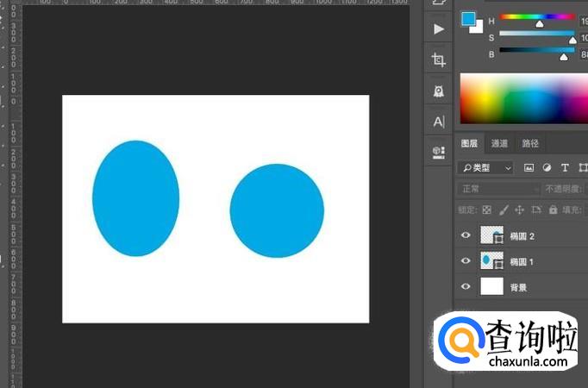The width and height of the screenshot is (588, 388).
Task: Click the 不透明度 opacity label
Action: [x=564, y=189]
